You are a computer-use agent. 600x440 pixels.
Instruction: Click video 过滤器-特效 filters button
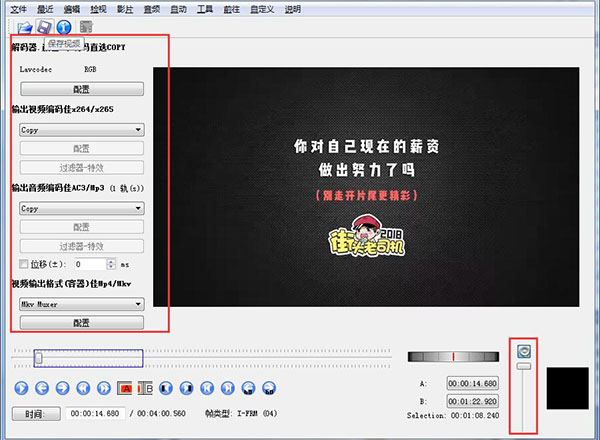tap(82, 167)
